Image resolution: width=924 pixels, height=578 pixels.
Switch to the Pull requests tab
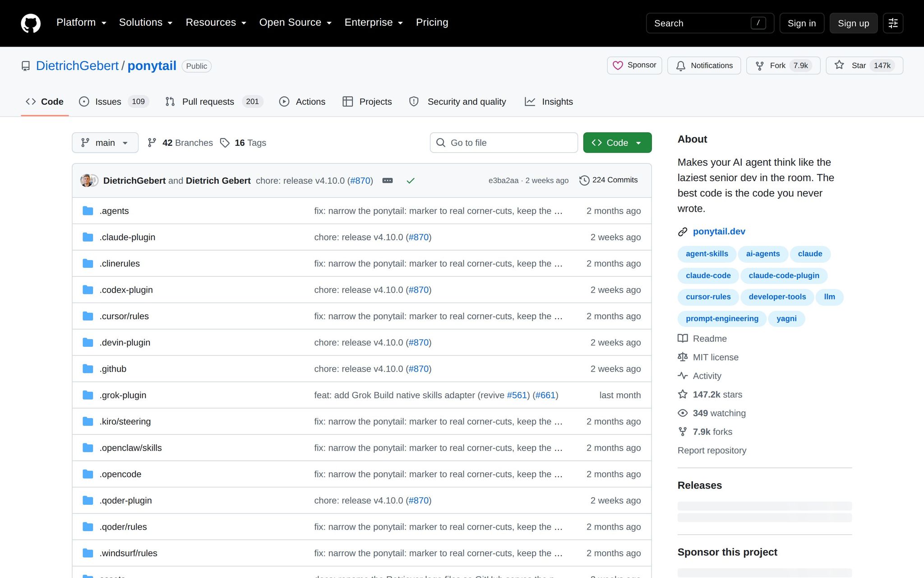[x=214, y=102]
